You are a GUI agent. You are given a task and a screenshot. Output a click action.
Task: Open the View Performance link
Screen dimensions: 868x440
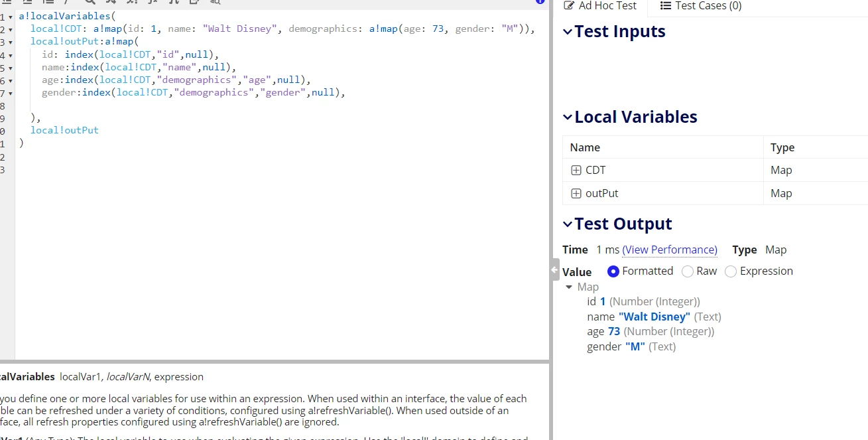[670, 250]
